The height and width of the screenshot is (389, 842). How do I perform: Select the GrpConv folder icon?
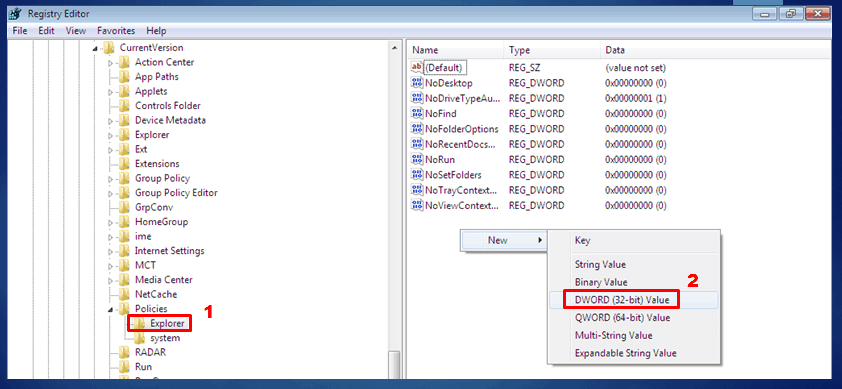click(x=125, y=207)
